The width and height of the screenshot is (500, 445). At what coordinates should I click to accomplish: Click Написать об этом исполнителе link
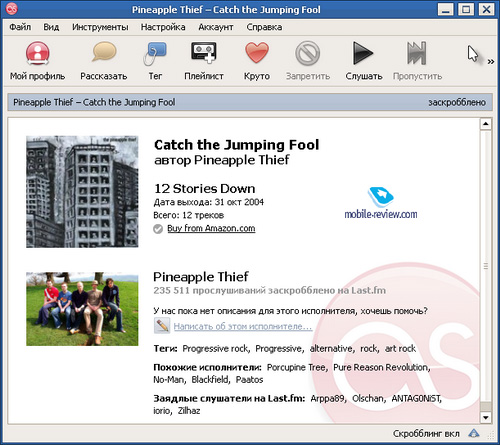(243, 326)
